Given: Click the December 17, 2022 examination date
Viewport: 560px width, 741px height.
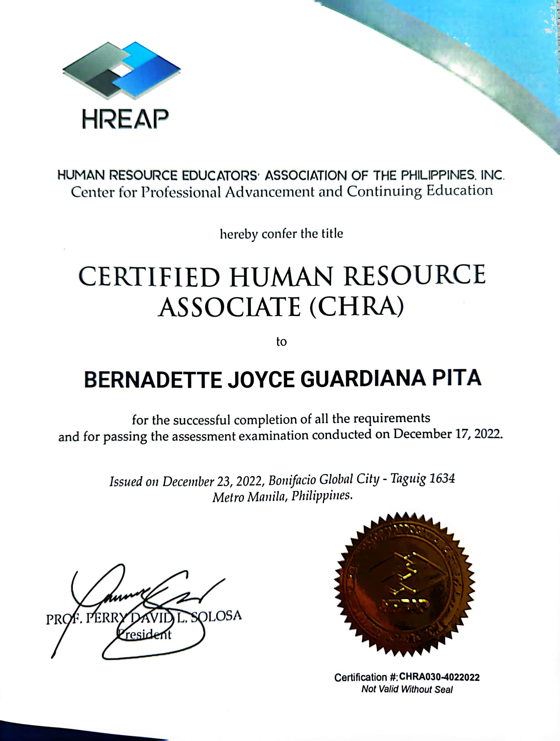Looking at the screenshot, I should click(447, 434).
